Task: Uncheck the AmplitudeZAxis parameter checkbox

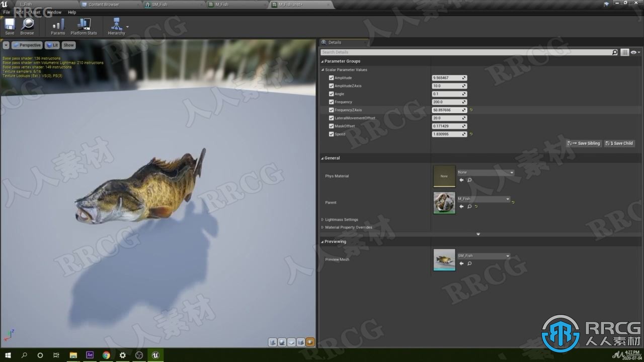Action: click(331, 86)
